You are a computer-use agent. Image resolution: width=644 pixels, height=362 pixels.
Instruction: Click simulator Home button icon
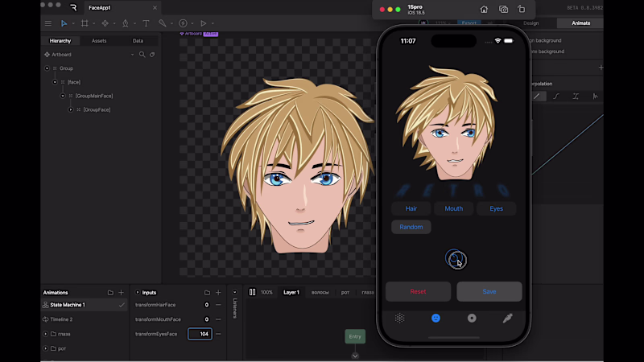click(x=484, y=10)
